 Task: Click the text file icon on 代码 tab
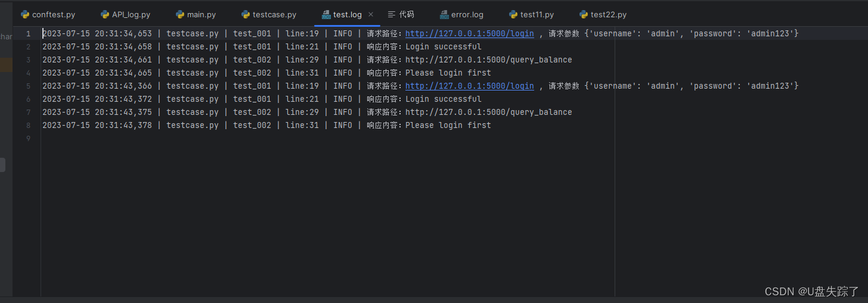(392, 14)
